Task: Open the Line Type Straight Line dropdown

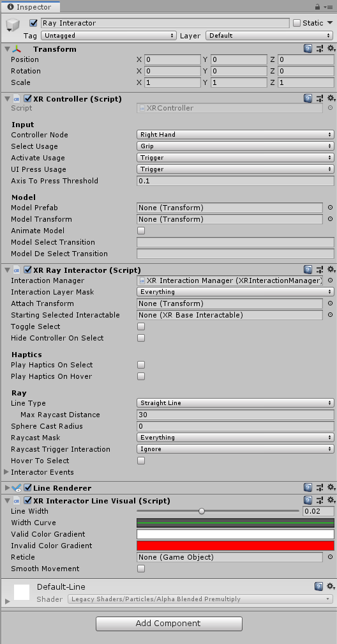Action: 236,403
